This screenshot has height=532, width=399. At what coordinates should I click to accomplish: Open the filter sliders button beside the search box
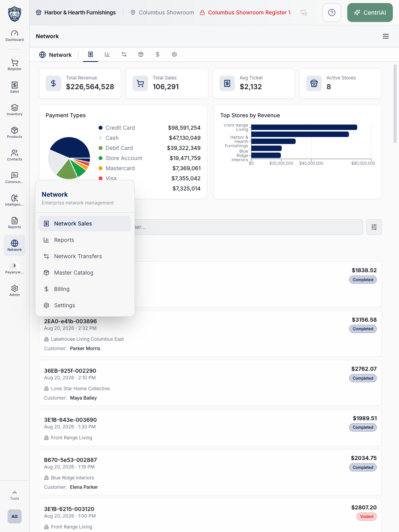pyautogui.click(x=374, y=227)
